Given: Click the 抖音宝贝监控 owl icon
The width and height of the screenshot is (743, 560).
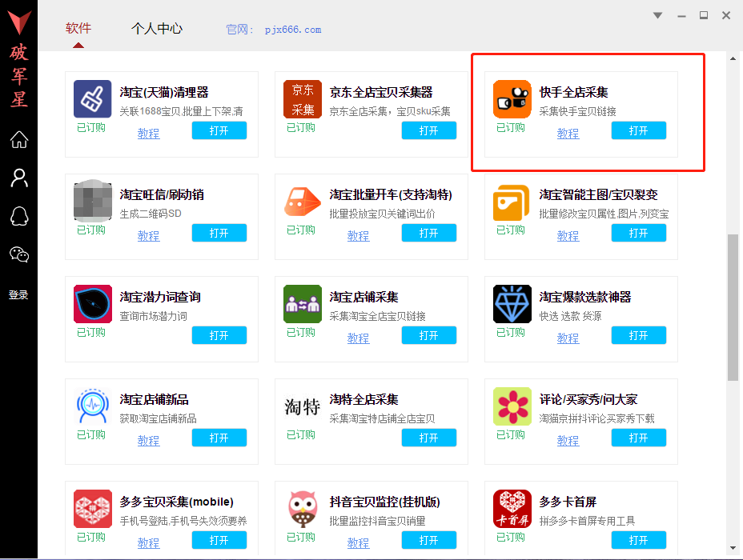Looking at the screenshot, I should [303, 509].
